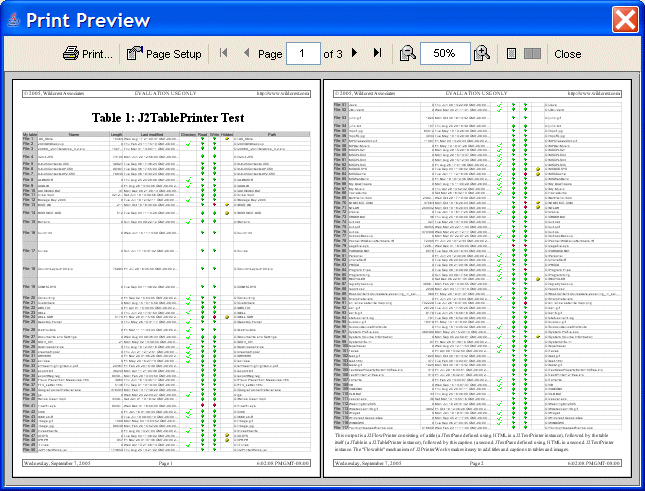Select the page 1 preview thumbnail
Viewport: 645px width, 491px height.
(x=166, y=278)
